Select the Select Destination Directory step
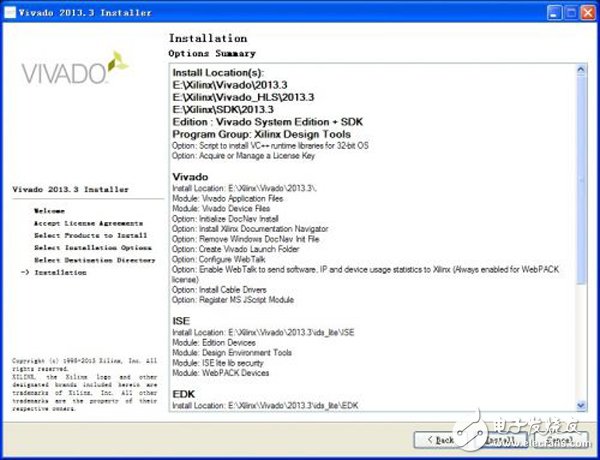600x460 pixels. 94,259
